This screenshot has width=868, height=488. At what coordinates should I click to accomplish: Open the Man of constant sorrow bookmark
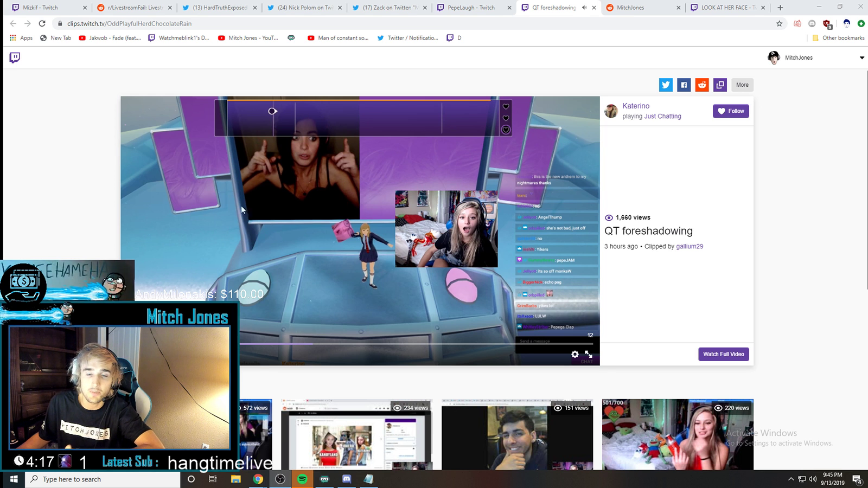tap(338, 38)
